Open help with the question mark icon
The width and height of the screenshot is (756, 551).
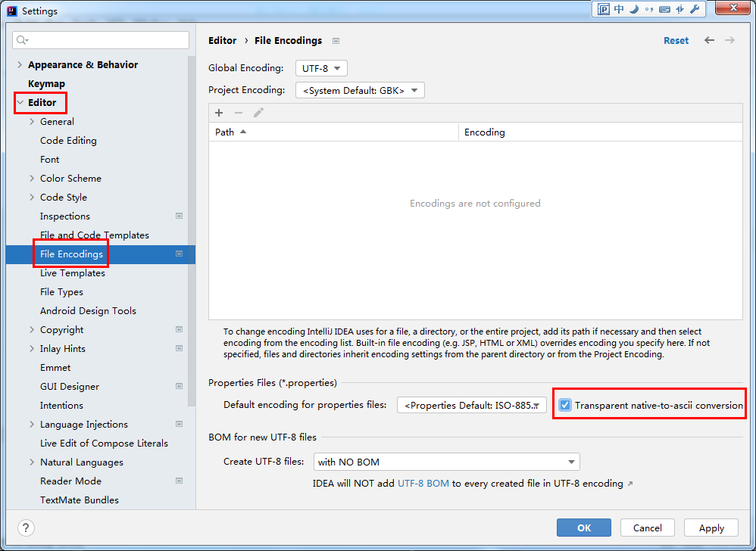tap(26, 528)
